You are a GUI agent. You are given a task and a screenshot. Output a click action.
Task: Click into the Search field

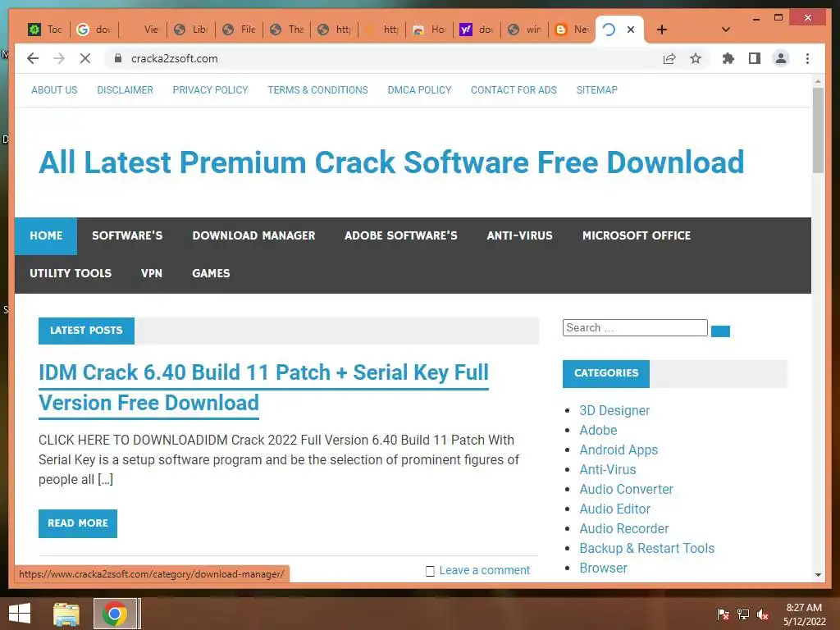tap(635, 328)
